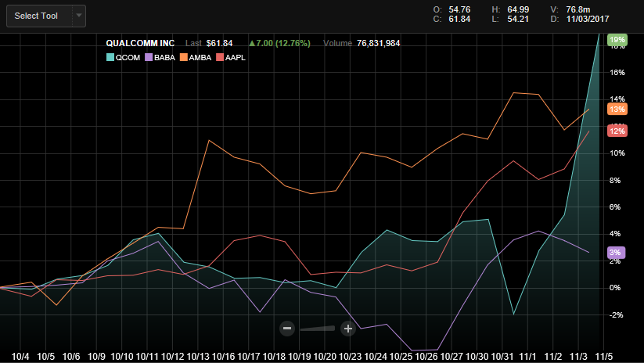Click the AAPL red legend swatch
644x363 pixels.
220,57
